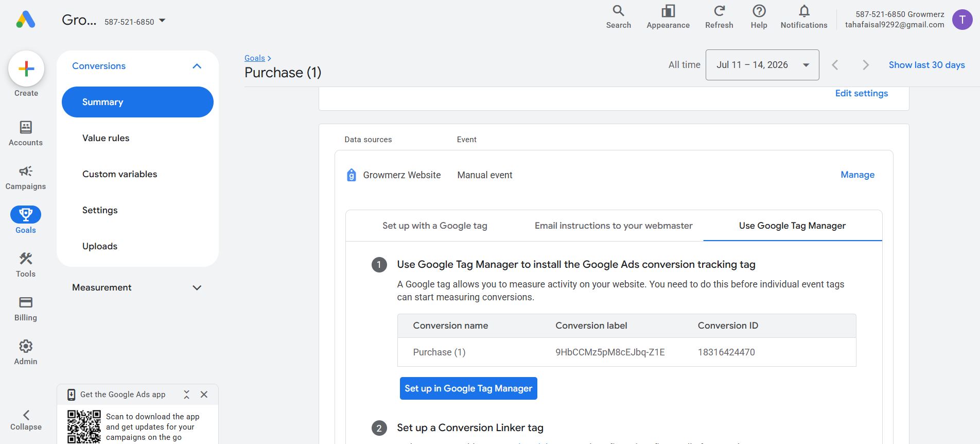Open the Help question mark icon
This screenshot has width=980, height=444.
[x=759, y=11]
